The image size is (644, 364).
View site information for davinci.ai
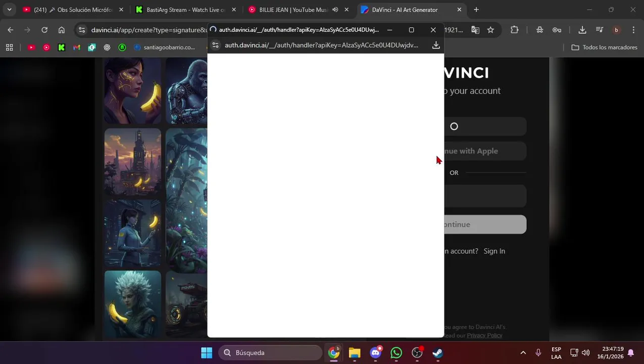(x=82, y=30)
